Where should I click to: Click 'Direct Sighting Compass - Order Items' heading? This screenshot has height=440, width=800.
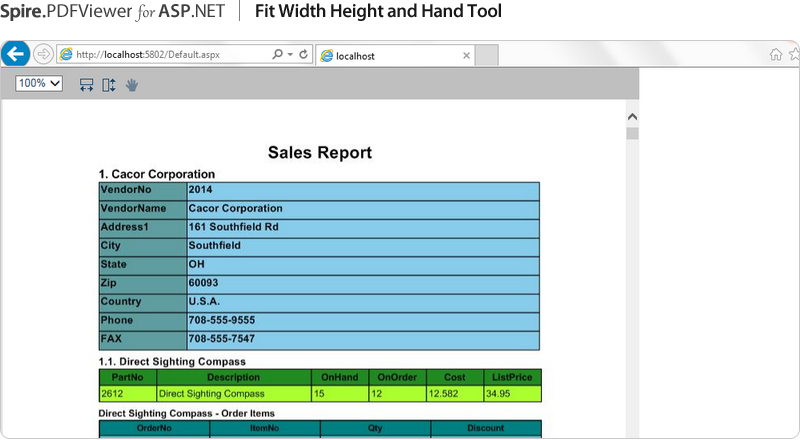coord(187,413)
